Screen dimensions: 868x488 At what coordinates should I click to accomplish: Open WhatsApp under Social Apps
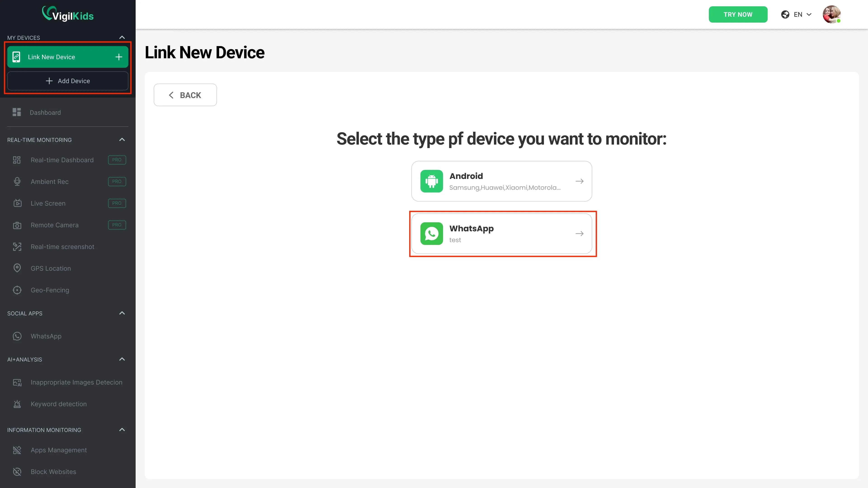[x=46, y=336]
